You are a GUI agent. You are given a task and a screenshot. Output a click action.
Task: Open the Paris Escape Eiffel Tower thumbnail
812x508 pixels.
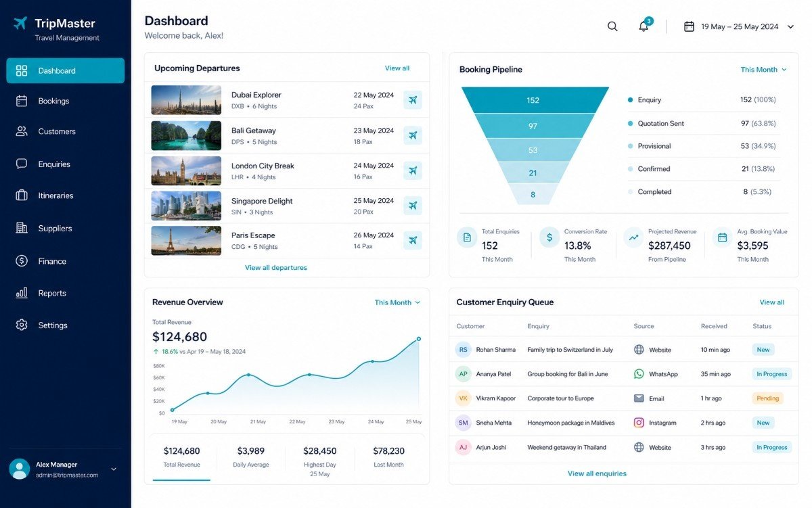186,240
